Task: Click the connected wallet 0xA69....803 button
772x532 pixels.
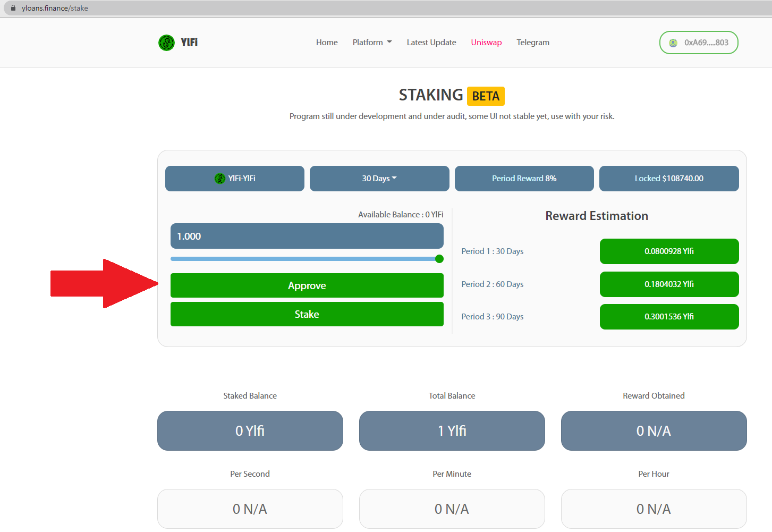Action: point(699,43)
